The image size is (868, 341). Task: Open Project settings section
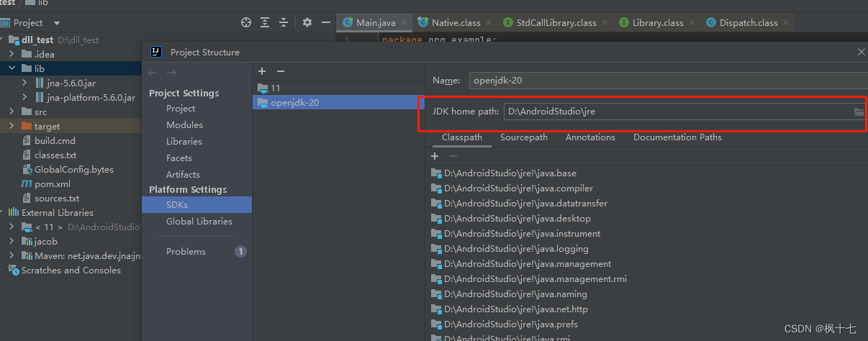point(181,108)
